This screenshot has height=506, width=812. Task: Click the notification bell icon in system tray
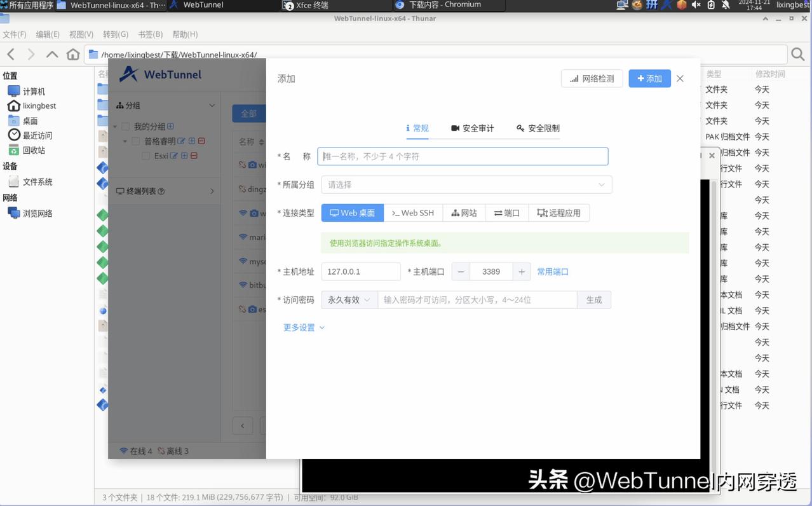(x=726, y=5)
